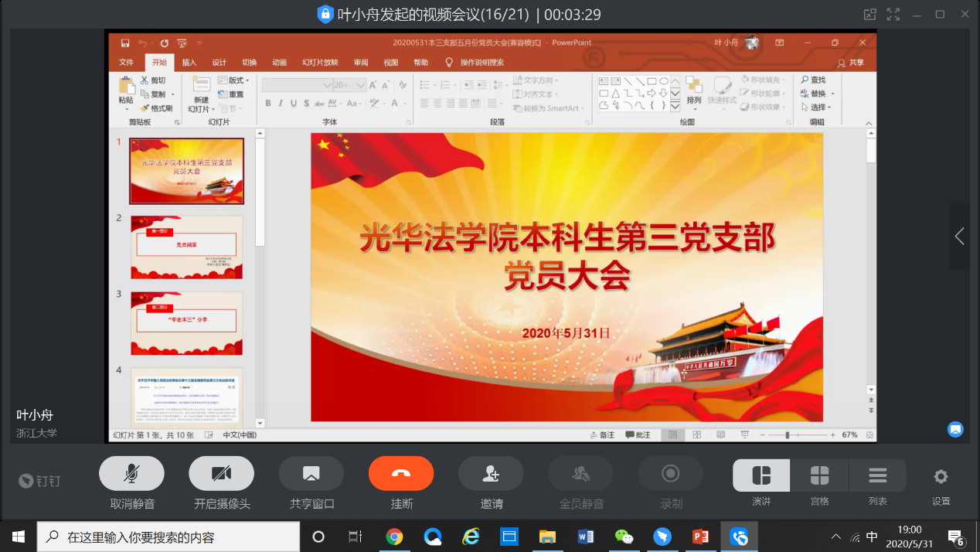Click the 邀请 invite participants icon

(x=491, y=474)
